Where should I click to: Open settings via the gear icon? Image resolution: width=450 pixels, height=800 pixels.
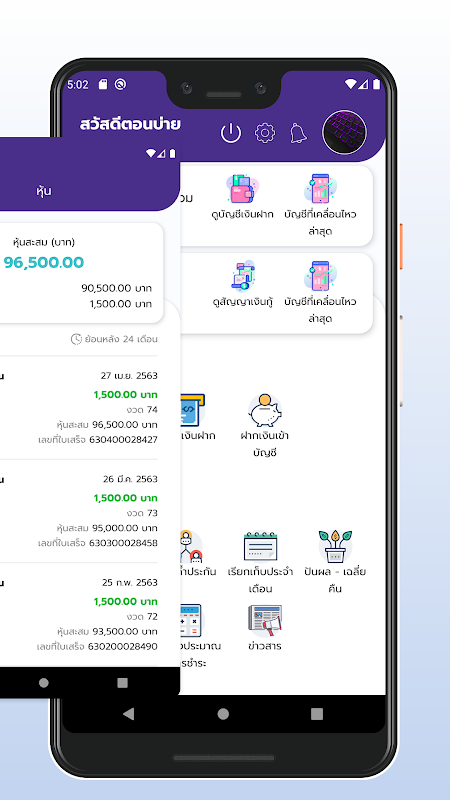point(265,133)
